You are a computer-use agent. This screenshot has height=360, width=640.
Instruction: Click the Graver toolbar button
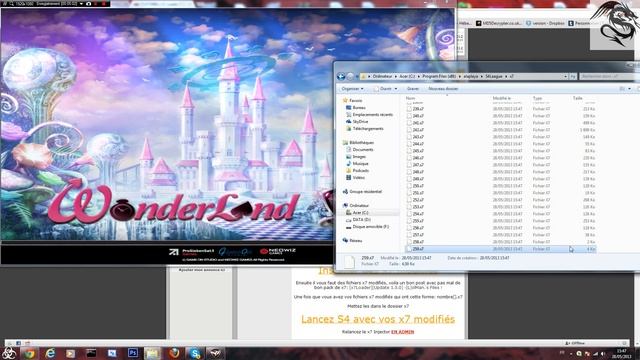tap(413, 89)
